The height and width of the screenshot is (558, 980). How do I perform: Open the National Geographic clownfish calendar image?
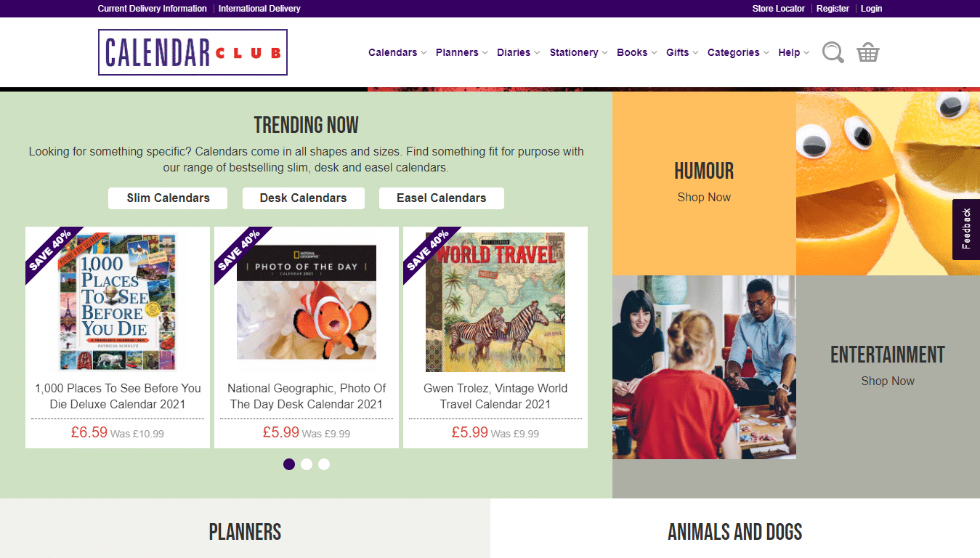(x=307, y=302)
